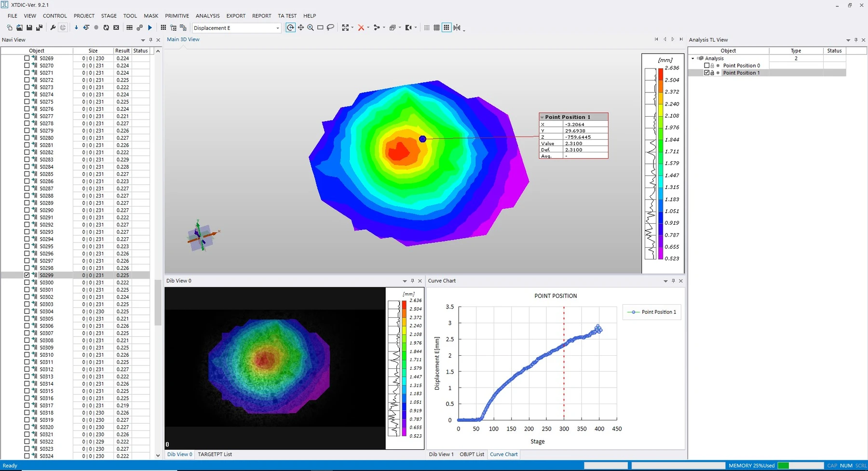The width and height of the screenshot is (868, 471).
Task: Select the Main 3D View tab
Action: 183,40
